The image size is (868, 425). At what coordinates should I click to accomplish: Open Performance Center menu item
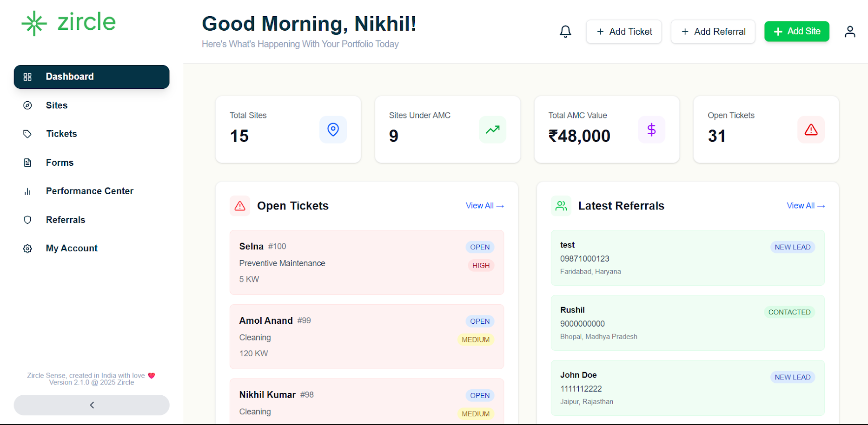[92, 191]
